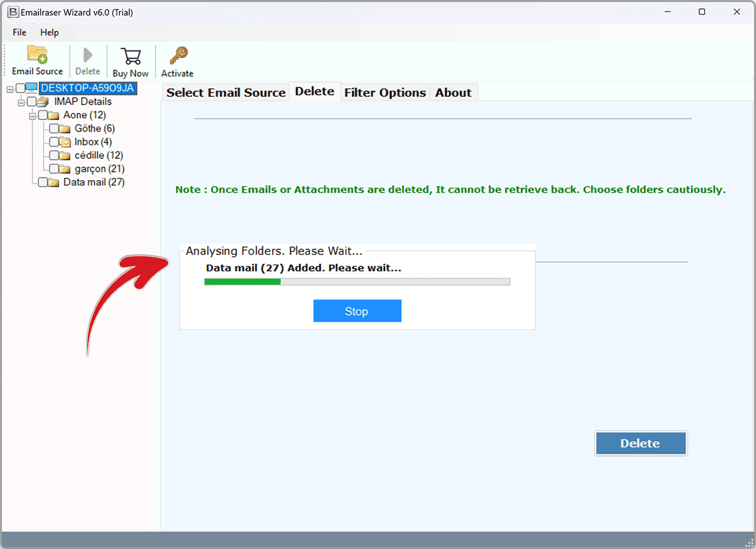Image resolution: width=756 pixels, height=549 pixels.
Task: Collapse the DESKTOP-A59O9JA tree node
Action: point(9,89)
